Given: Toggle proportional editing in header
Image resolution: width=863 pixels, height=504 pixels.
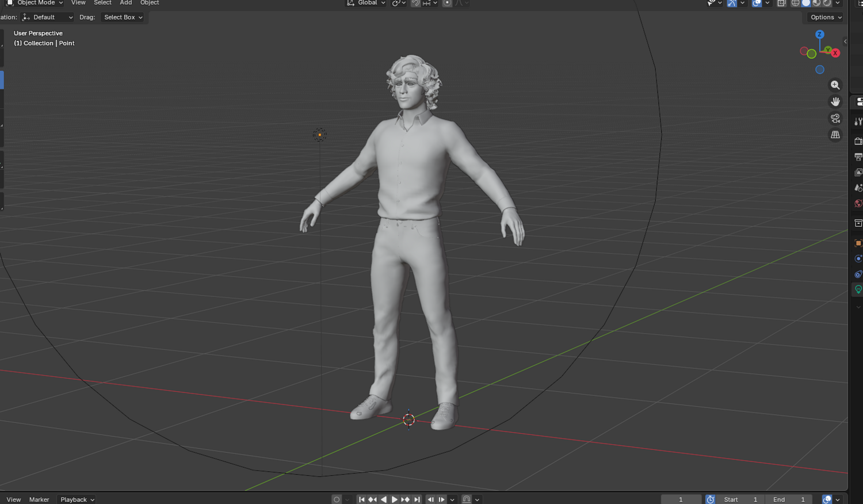Looking at the screenshot, I should pos(447,3).
